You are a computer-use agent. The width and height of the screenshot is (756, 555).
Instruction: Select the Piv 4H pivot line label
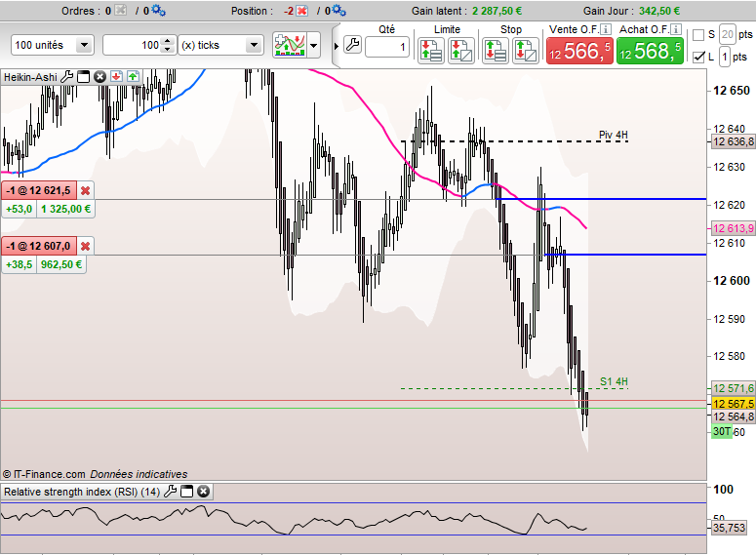click(x=614, y=135)
